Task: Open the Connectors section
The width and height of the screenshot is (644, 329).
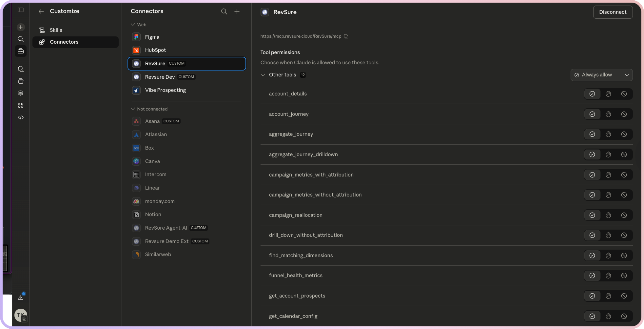Action: click(x=75, y=42)
